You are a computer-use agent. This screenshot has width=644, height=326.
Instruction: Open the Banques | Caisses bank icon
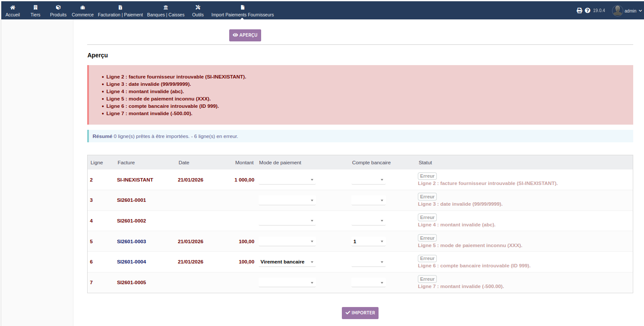tap(166, 7)
